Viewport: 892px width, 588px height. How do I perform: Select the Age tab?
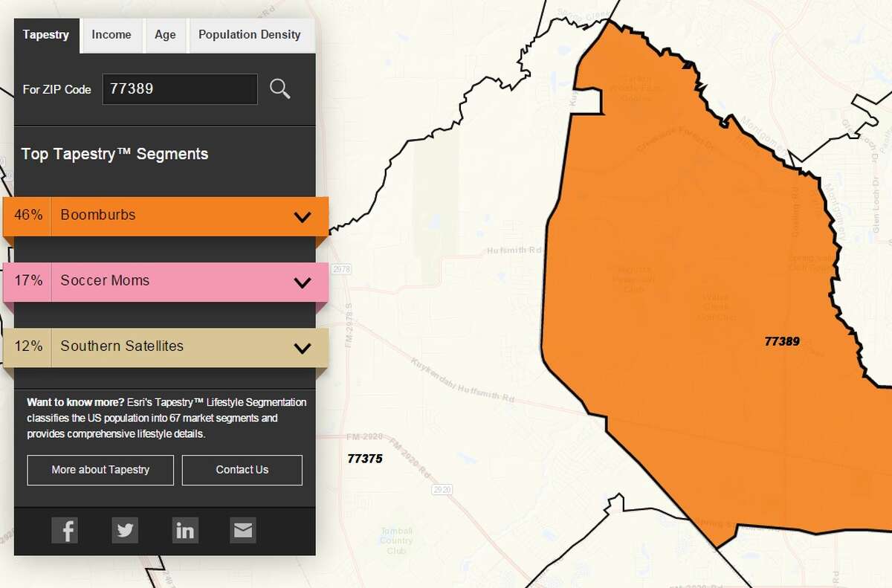click(165, 35)
